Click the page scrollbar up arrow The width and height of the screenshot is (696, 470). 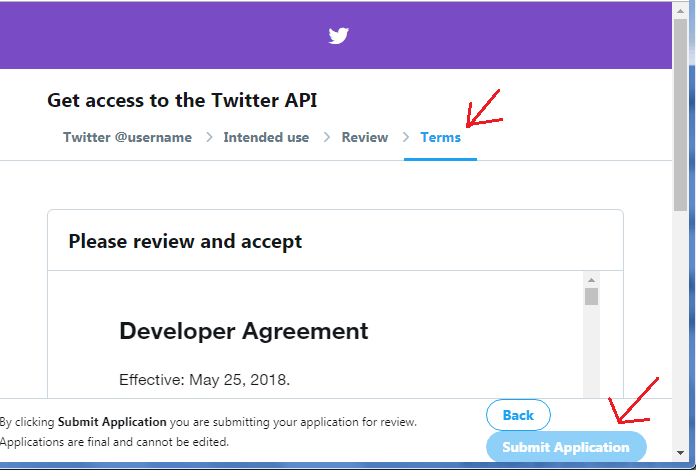tap(680, 11)
